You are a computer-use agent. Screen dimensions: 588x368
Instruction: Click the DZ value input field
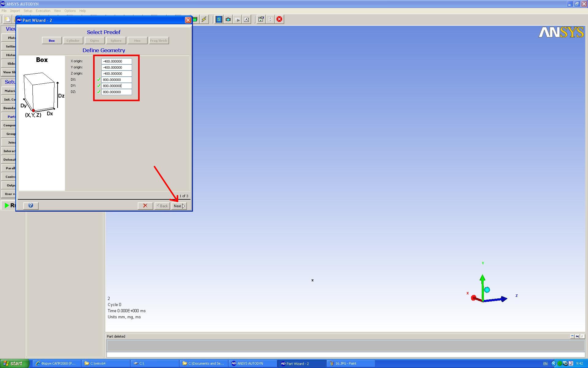coord(116,92)
